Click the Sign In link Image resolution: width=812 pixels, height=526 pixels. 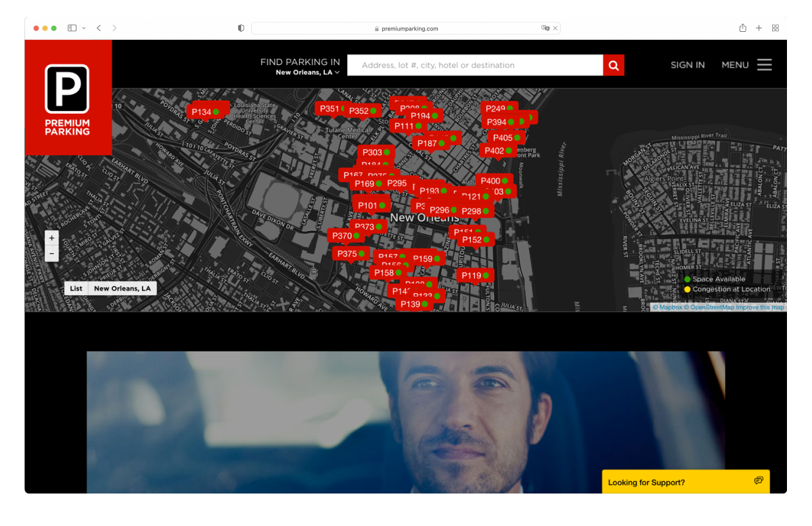click(687, 65)
